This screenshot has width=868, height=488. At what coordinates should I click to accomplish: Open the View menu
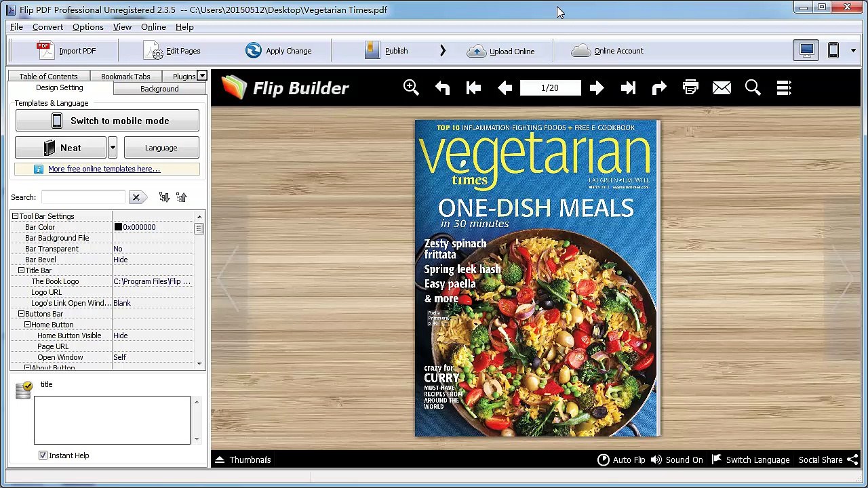(122, 27)
